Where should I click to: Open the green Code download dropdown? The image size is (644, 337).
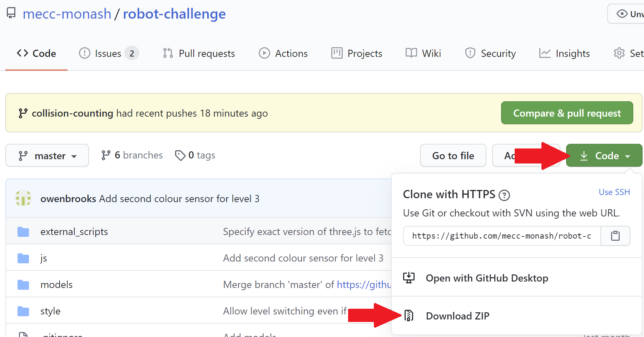tap(604, 156)
